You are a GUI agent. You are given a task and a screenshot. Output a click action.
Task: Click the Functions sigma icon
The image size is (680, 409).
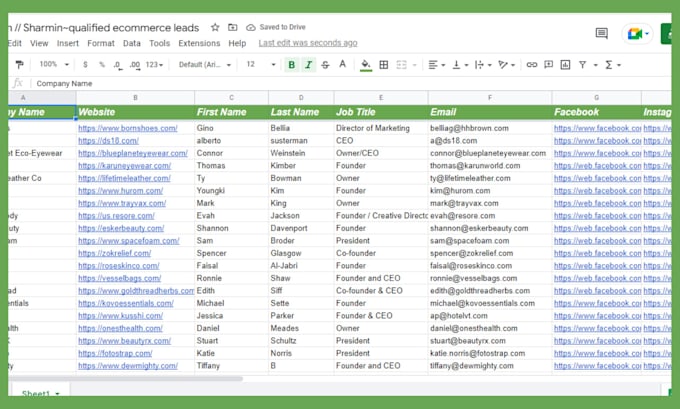point(609,65)
